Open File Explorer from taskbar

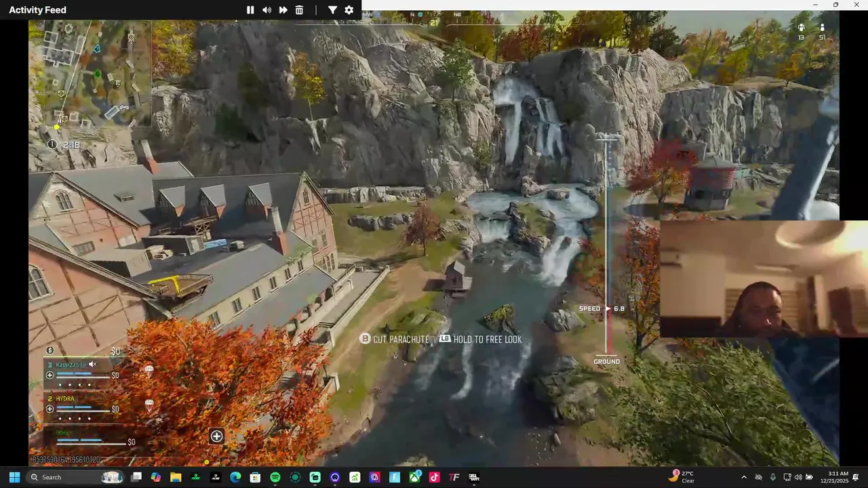pyautogui.click(x=176, y=477)
